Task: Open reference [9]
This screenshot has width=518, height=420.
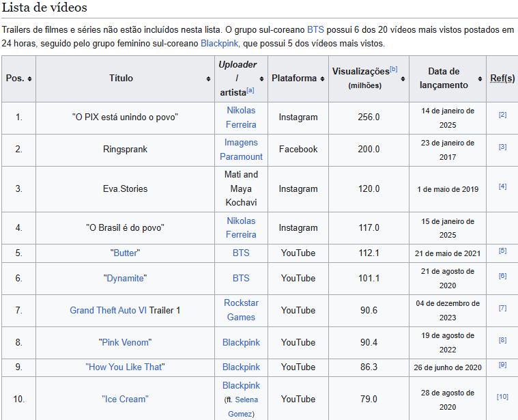Action: point(502,365)
